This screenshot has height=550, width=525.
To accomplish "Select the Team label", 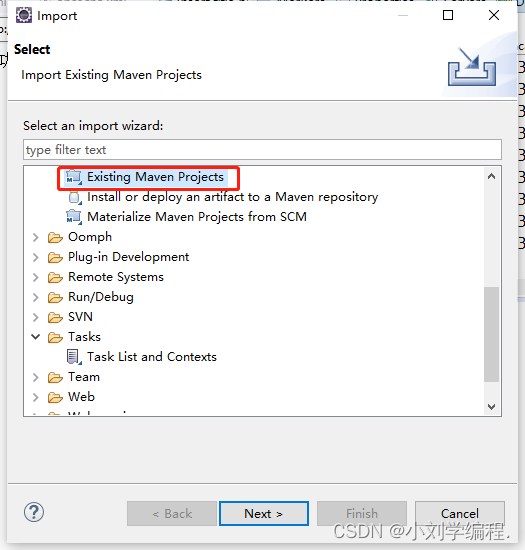I will pos(84,377).
